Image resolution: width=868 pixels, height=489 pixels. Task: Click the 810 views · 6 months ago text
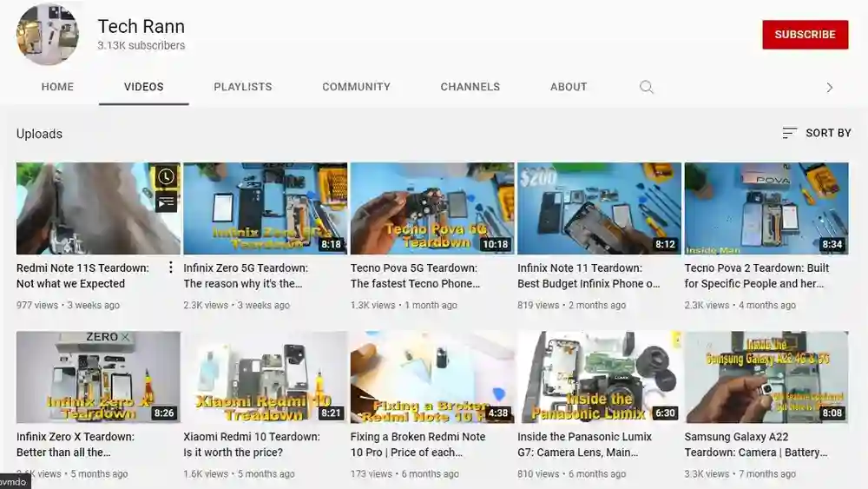[x=572, y=474]
